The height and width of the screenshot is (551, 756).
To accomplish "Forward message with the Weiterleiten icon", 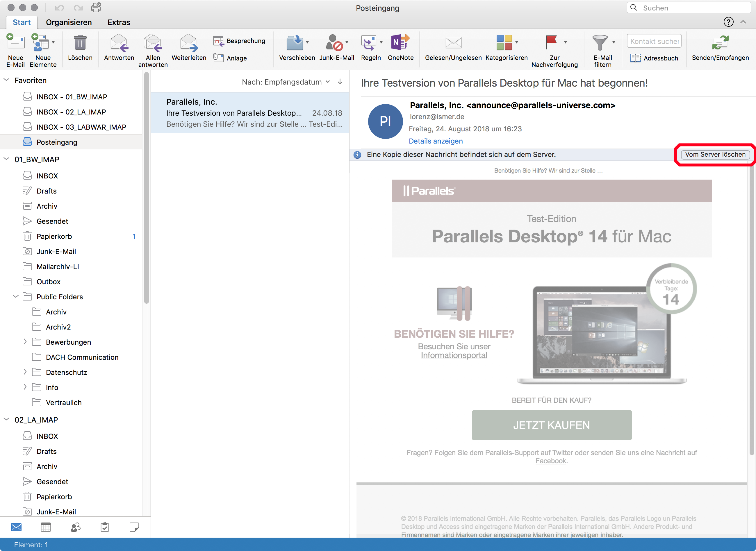I will (188, 43).
